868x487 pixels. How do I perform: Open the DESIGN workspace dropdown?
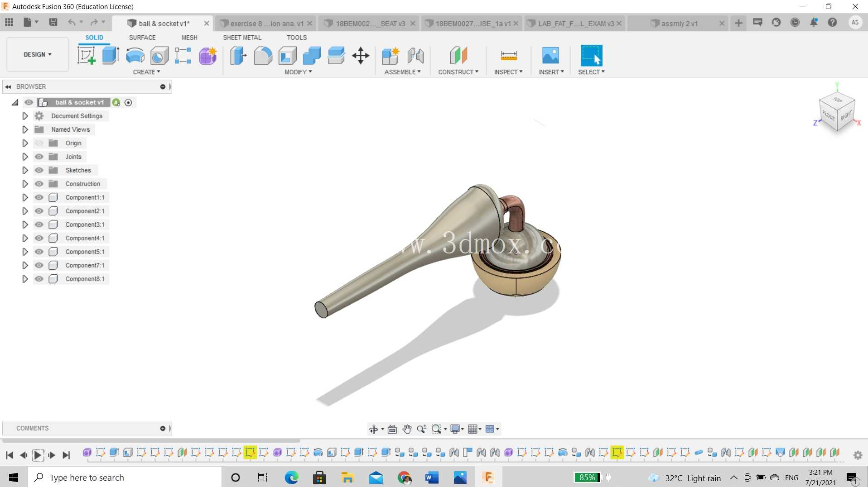click(38, 54)
